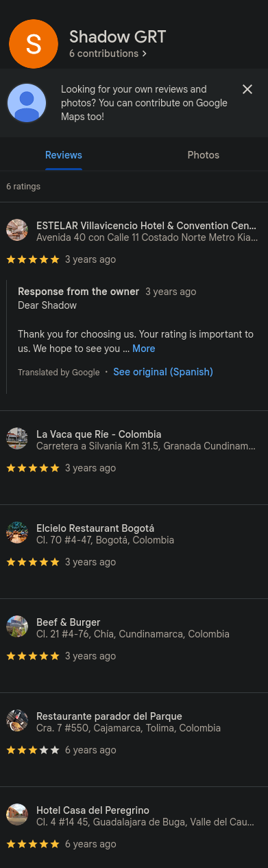
Task: Switch to the Reviews tab
Action: click(64, 155)
